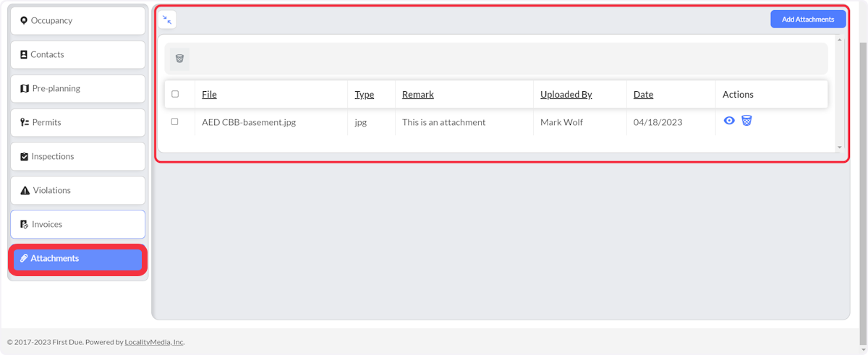Image resolution: width=868 pixels, height=355 pixels.
Task: Click uploader name Mark Wolf
Action: click(x=561, y=122)
